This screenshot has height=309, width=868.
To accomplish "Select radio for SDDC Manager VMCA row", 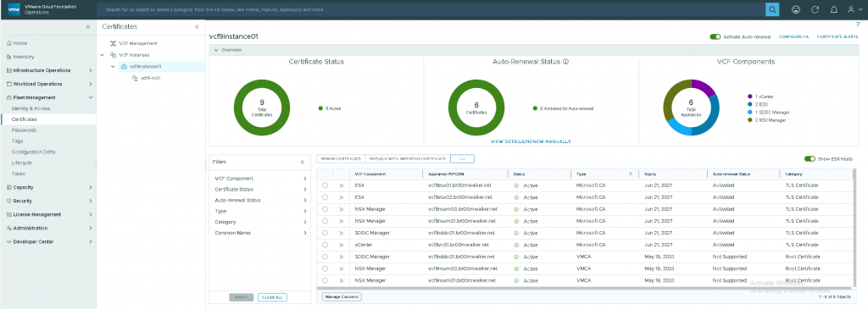I will pos(325,257).
